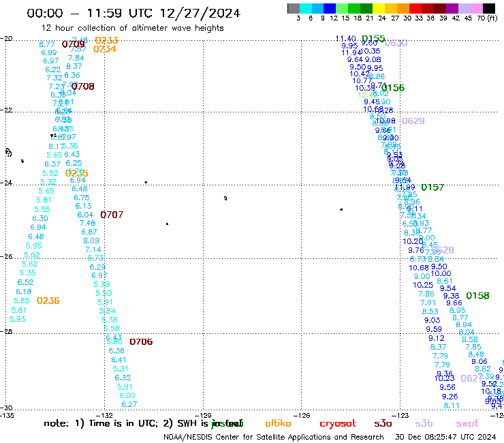Click the wave height value 7.01

pos(428,303)
